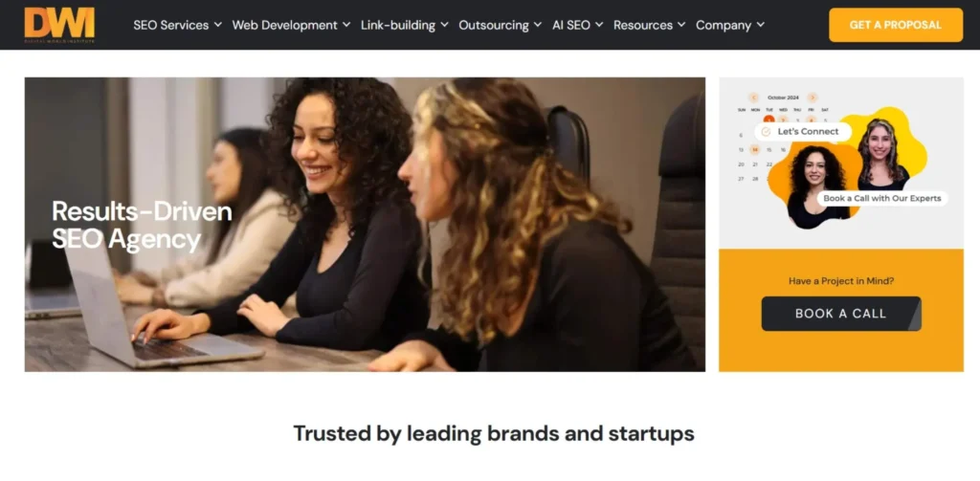Expand the Link-building chevron arrow
Viewport: 980px width, 481px height.
point(444,25)
